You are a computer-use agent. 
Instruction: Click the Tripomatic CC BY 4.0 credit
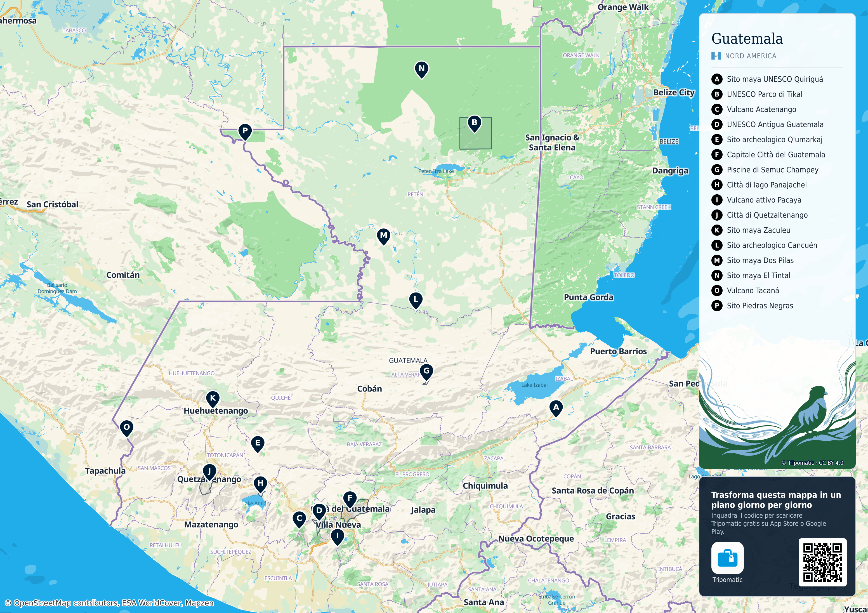812,463
